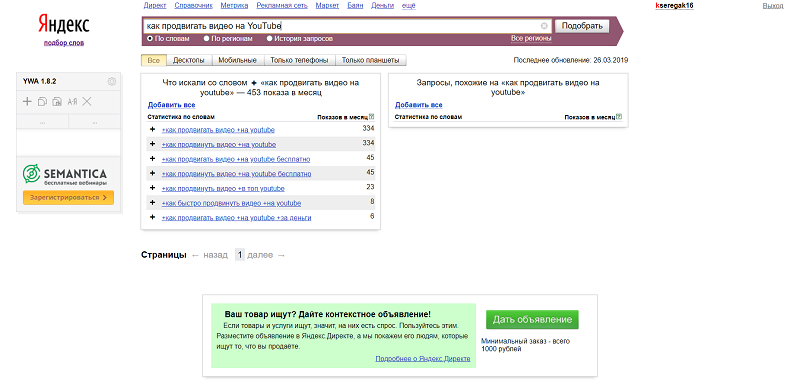
Task: Switch to the Десктопы tab
Action: (189, 60)
